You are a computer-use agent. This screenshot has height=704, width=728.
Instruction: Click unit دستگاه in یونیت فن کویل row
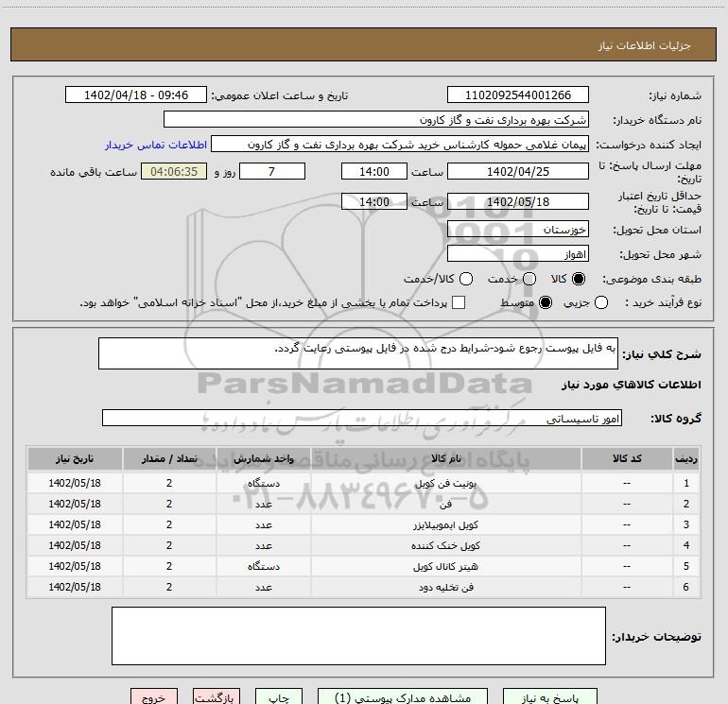pyautogui.click(x=263, y=483)
